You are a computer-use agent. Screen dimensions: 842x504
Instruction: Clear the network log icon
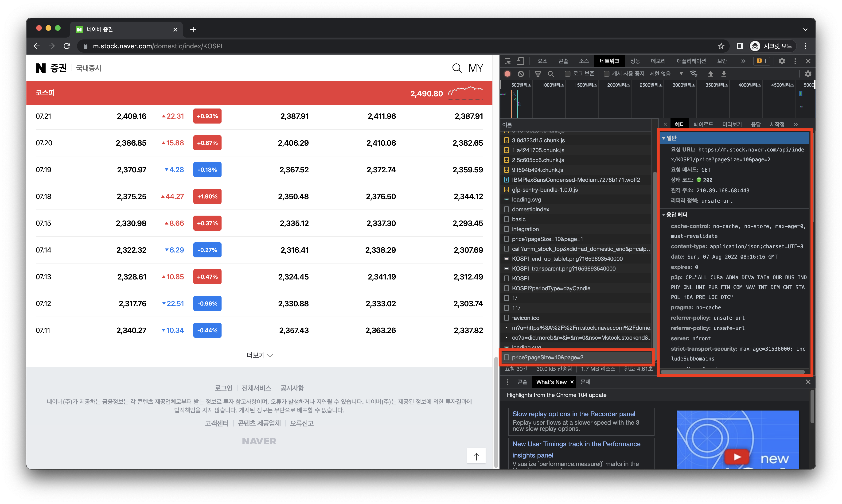point(521,74)
